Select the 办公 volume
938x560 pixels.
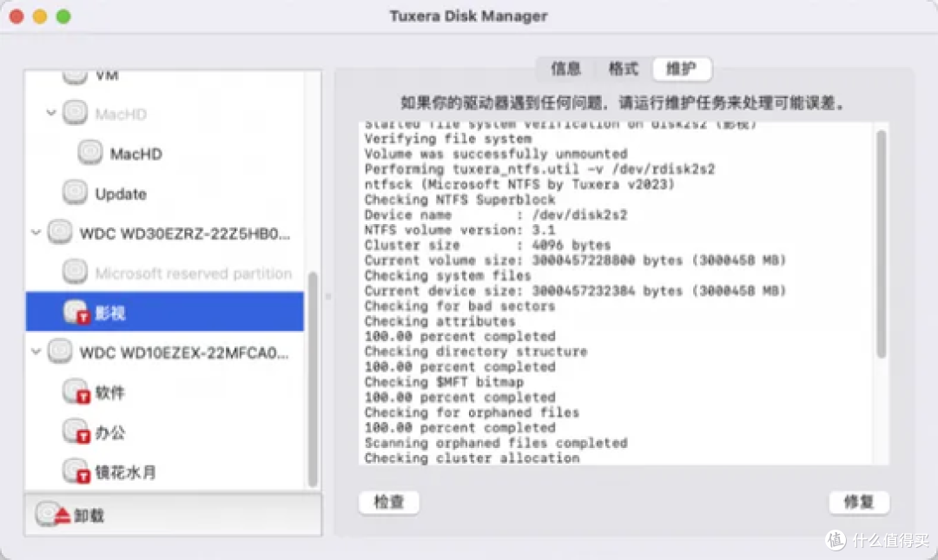click(x=164, y=432)
